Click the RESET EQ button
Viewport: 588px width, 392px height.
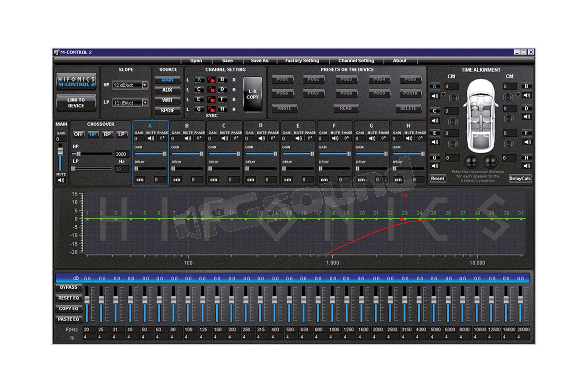pos(68,298)
